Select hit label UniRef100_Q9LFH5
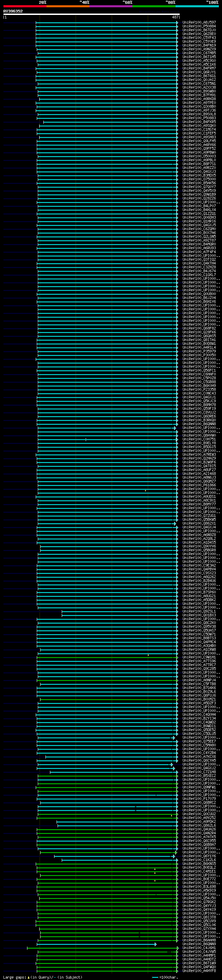 199,141
